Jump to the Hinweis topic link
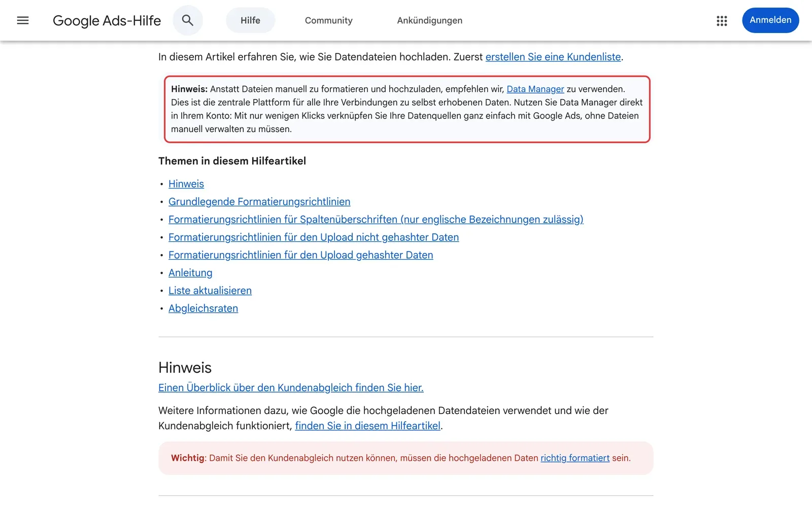This screenshot has height=508, width=812. tap(186, 184)
